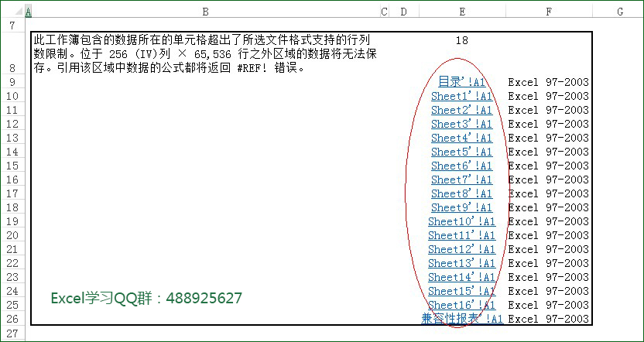
Task: Open the Sheet8'!A1 hyperlink
Action: [461, 193]
